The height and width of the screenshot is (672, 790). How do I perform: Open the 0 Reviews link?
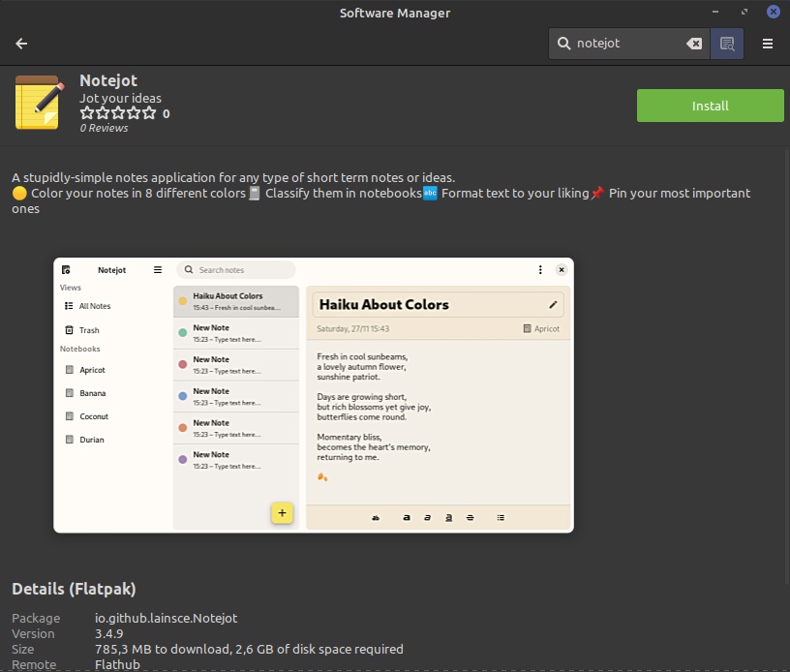coord(103,127)
